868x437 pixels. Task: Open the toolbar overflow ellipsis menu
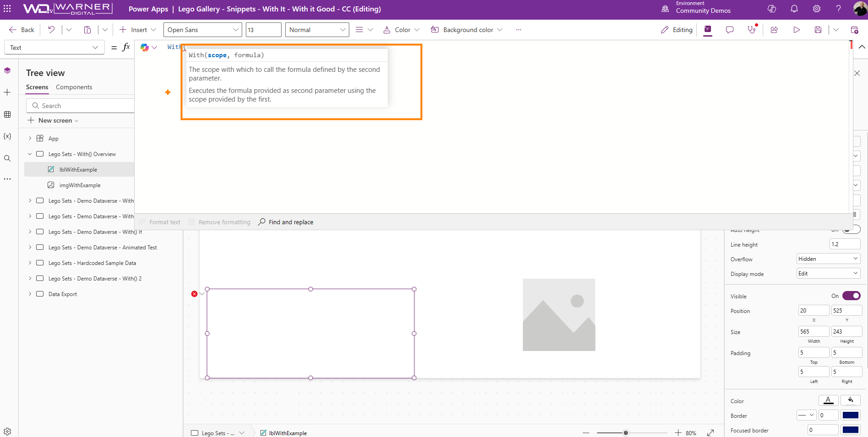click(519, 30)
